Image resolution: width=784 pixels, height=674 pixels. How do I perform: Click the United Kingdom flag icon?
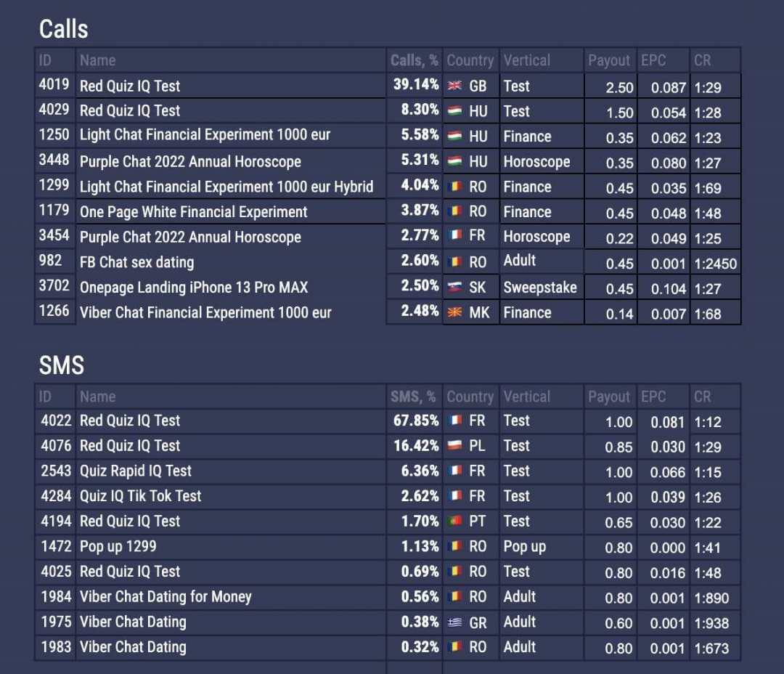tap(455, 86)
